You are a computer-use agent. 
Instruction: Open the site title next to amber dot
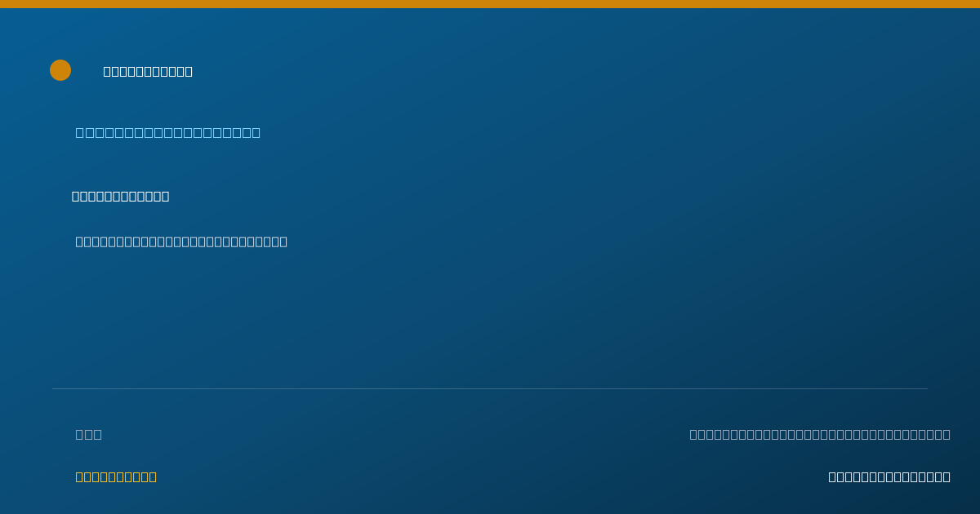click(148, 71)
